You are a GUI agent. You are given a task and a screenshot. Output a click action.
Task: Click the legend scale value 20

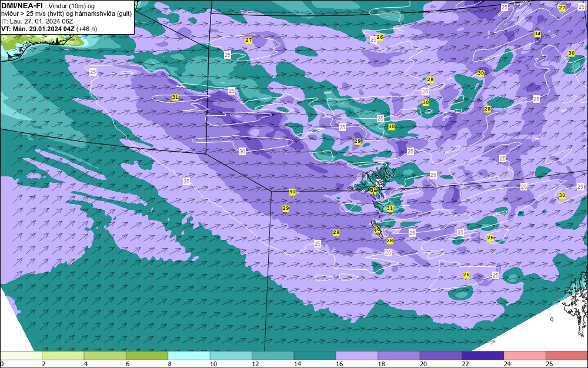point(423,364)
